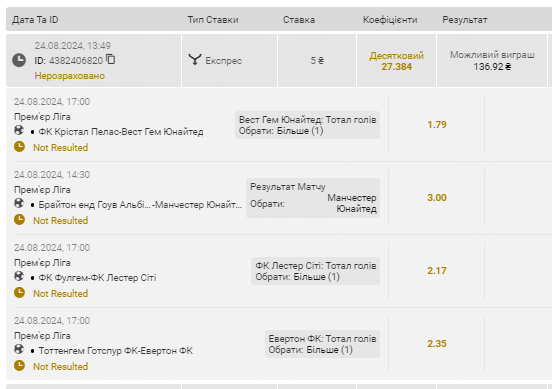552x389 pixels.
Task: Click the Коефіцієнти column header
Action: [x=390, y=20]
